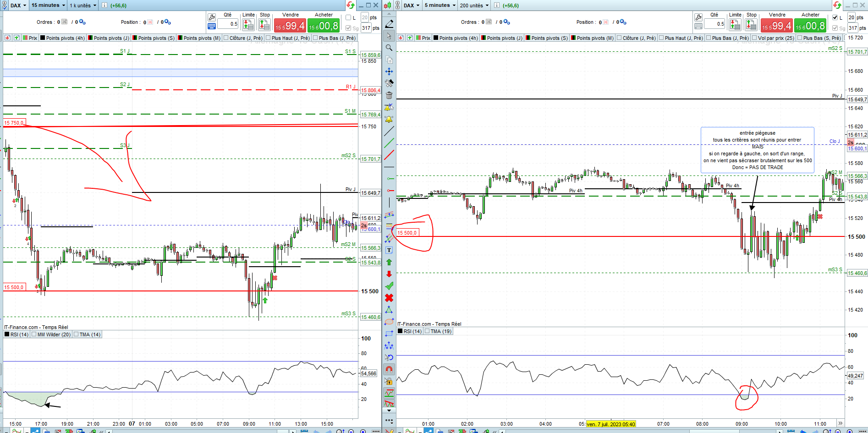The image size is (868, 433).
Task: Select the zoom magnifier tool
Action: 389,48
